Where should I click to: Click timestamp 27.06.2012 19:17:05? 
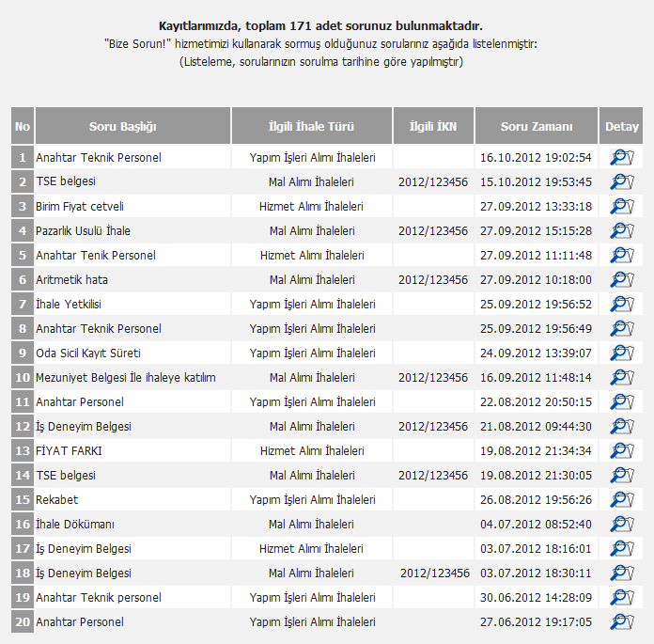click(536, 621)
